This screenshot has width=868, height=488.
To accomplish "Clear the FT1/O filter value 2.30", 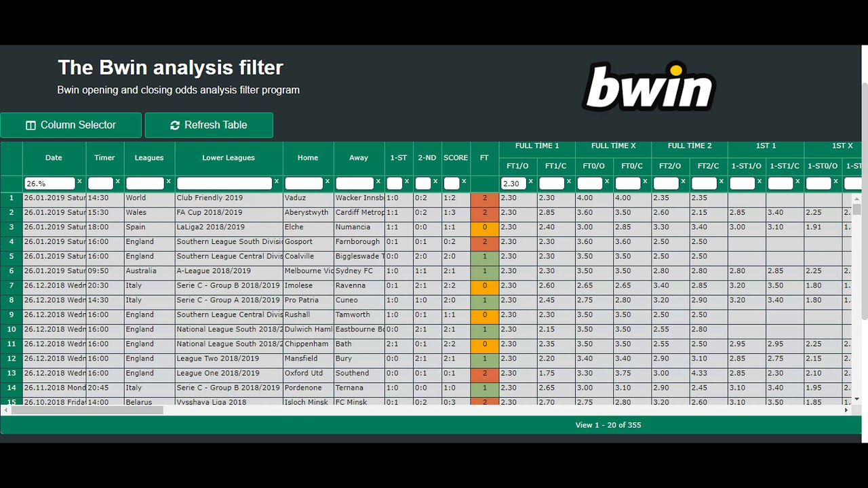I will point(530,182).
